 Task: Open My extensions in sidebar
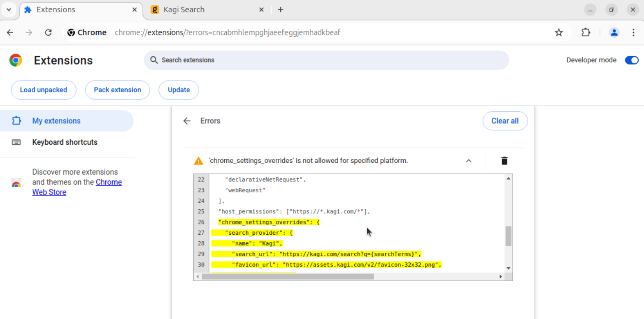pos(67,121)
